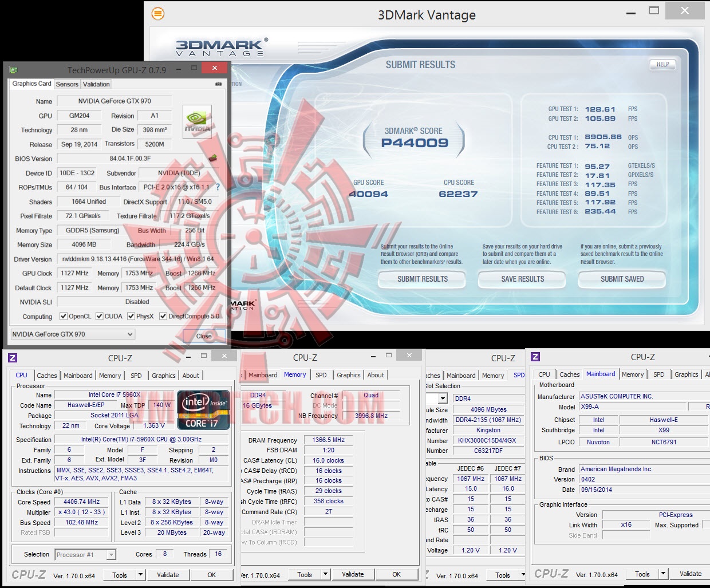Click the Intel Core i7 badge

[x=203, y=410]
